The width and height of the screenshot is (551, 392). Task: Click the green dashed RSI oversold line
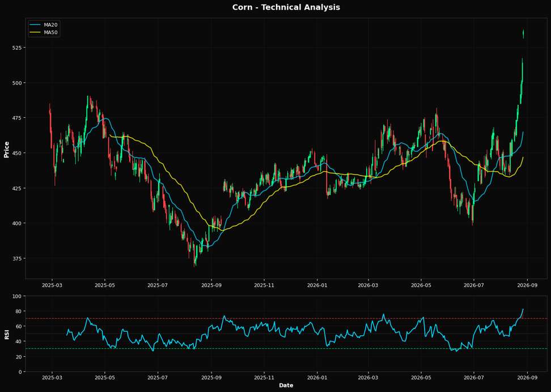pyautogui.click(x=286, y=349)
